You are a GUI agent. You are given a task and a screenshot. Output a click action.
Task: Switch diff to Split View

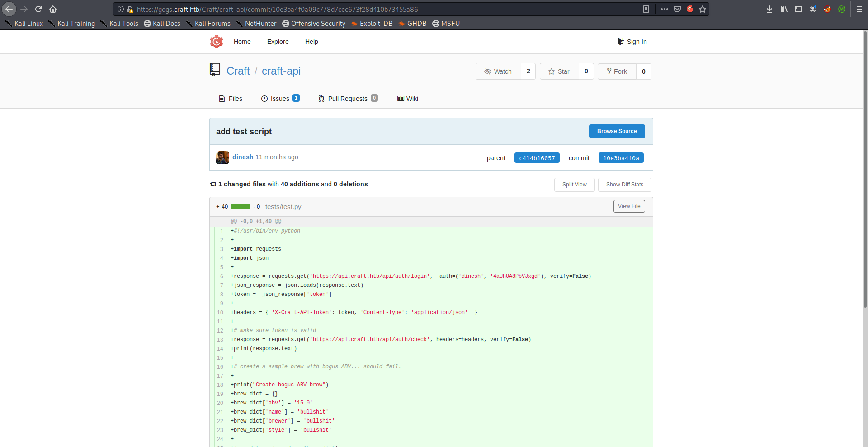[574, 185]
